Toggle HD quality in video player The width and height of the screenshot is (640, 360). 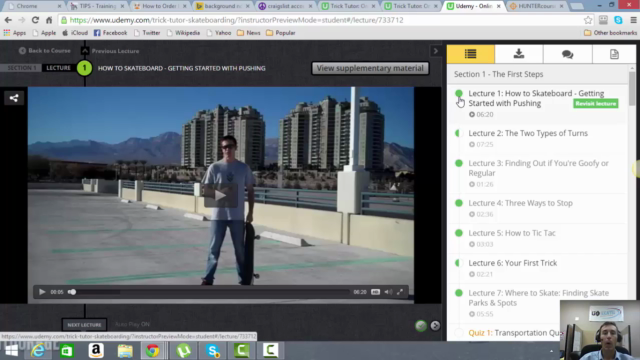click(x=376, y=292)
